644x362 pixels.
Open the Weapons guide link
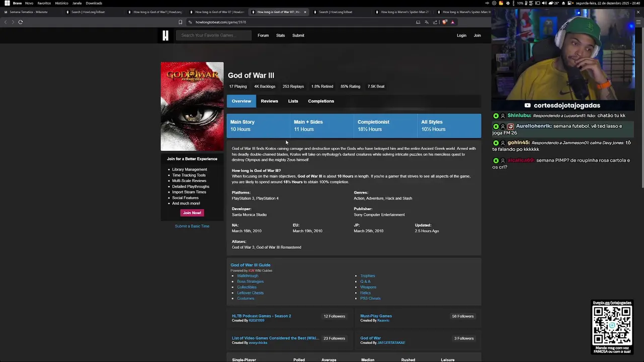tap(368, 287)
